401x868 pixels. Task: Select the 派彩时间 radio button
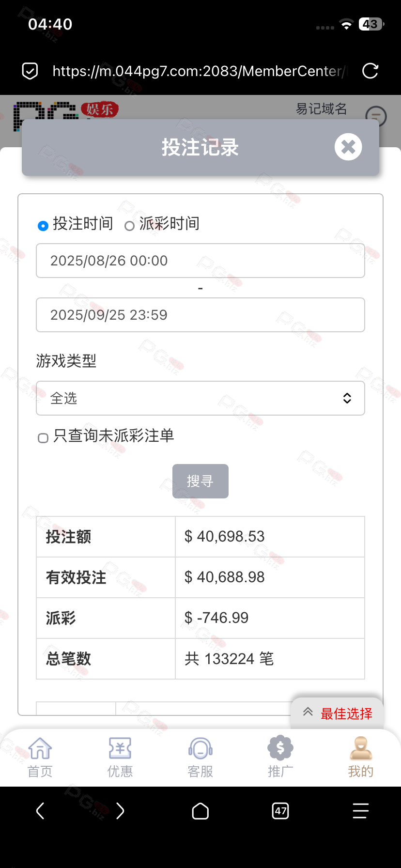click(x=129, y=226)
